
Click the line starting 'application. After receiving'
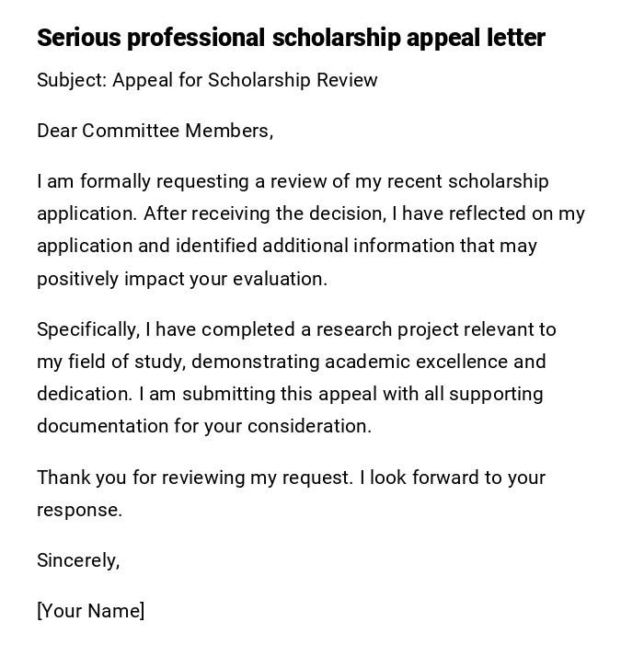(311, 213)
